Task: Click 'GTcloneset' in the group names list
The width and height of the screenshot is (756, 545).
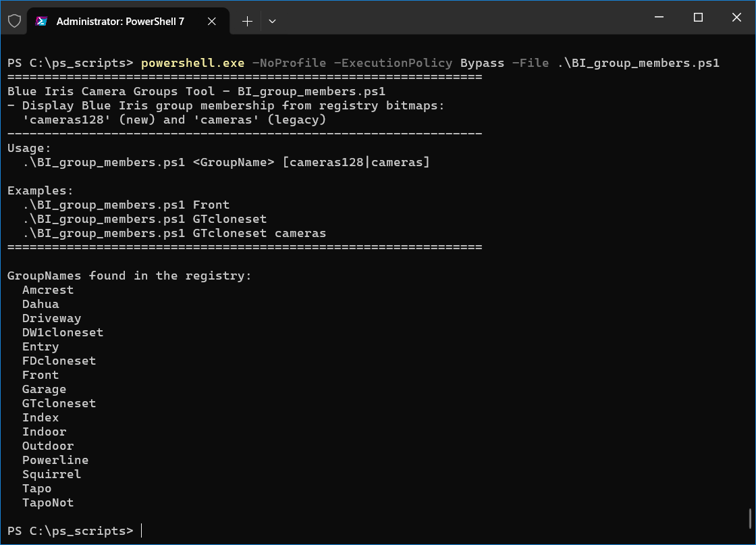Action: 59,403
